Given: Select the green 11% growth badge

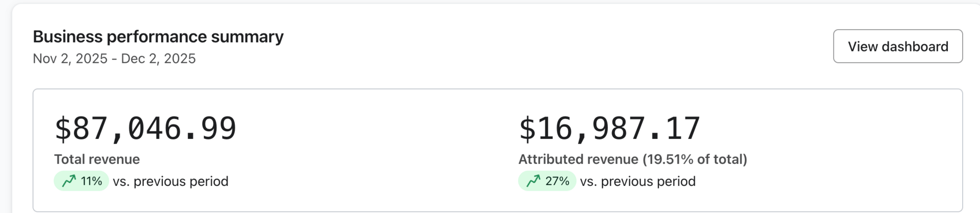Looking at the screenshot, I should point(81,181).
